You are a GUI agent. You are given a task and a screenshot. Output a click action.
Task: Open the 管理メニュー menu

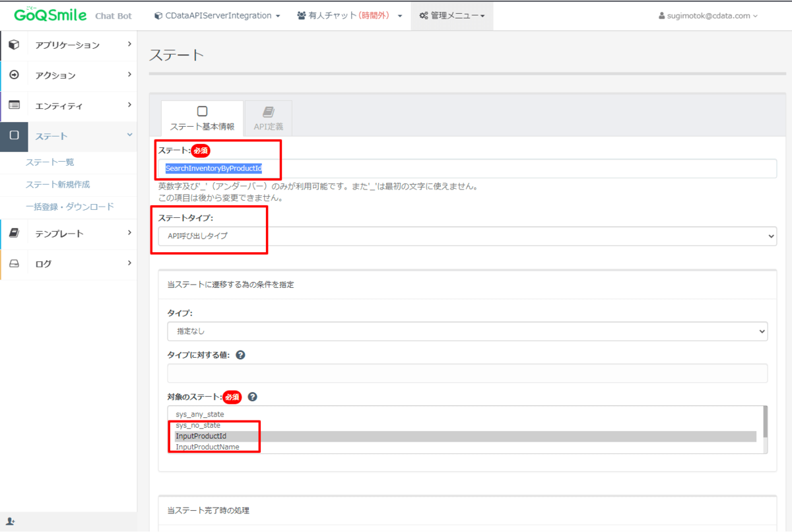[x=452, y=15]
